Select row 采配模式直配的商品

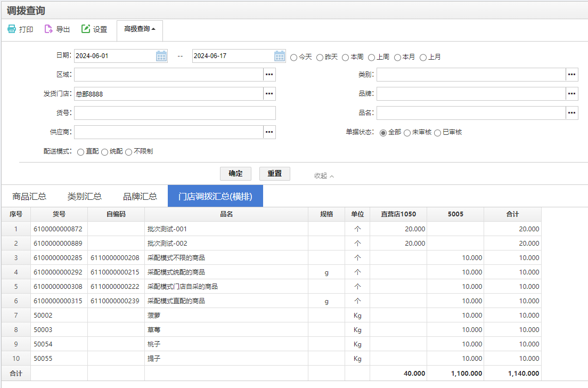tap(271, 301)
